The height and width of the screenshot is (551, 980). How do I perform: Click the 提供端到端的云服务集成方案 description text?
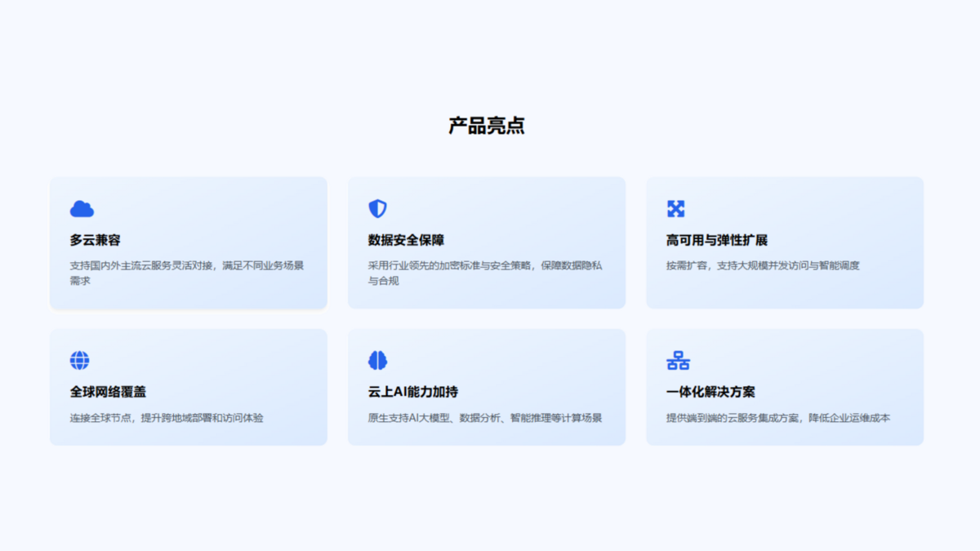point(778,418)
